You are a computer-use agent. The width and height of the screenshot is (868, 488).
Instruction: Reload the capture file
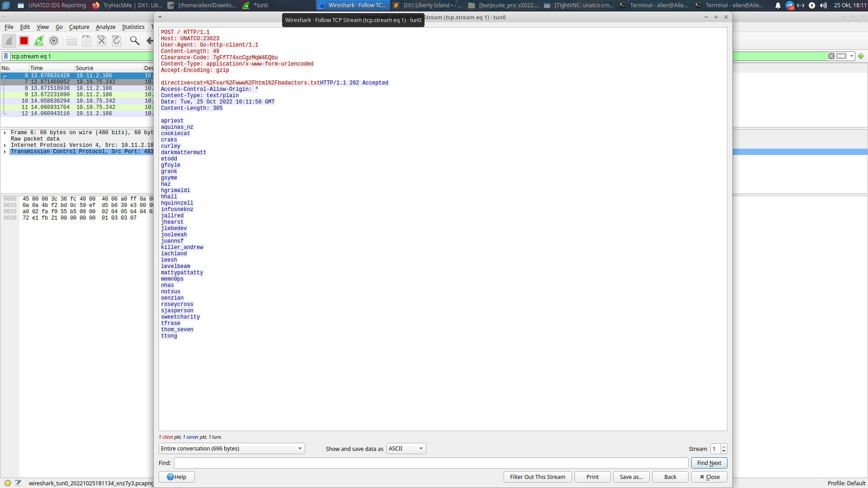coord(116,41)
